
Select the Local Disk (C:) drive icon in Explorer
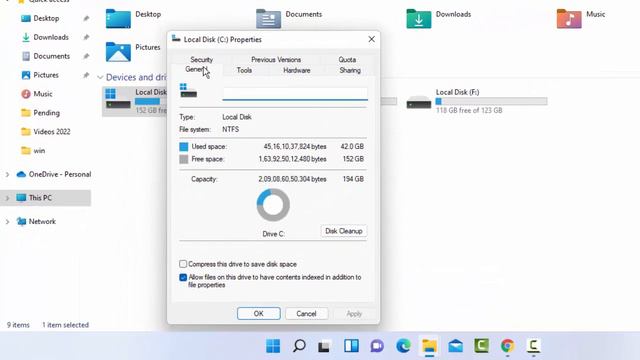point(118,98)
